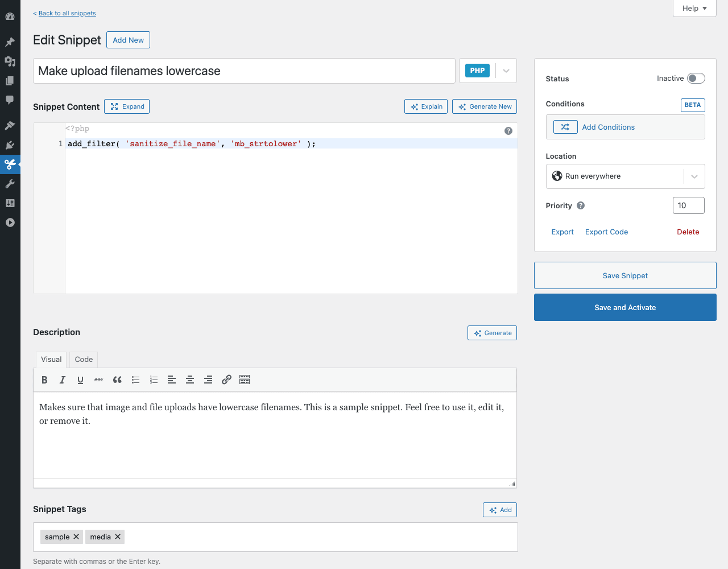Remove the media tag
Image resolution: width=728 pixels, height=569 pixels.
[118, 537]
